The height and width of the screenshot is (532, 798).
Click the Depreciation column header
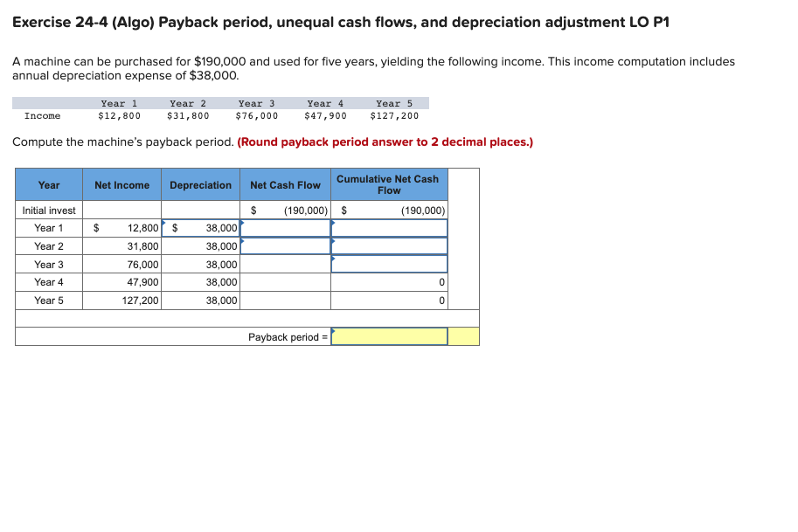point(201,183)
